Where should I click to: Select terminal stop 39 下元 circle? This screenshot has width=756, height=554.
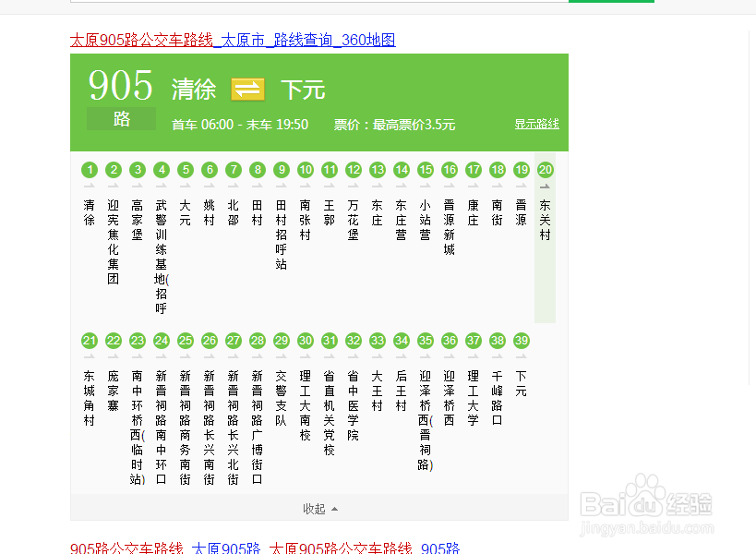click(521, 341)
